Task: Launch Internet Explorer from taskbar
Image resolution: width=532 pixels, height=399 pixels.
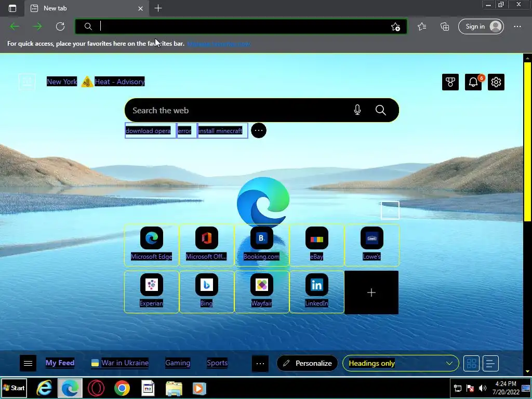Action: [44, 388]
